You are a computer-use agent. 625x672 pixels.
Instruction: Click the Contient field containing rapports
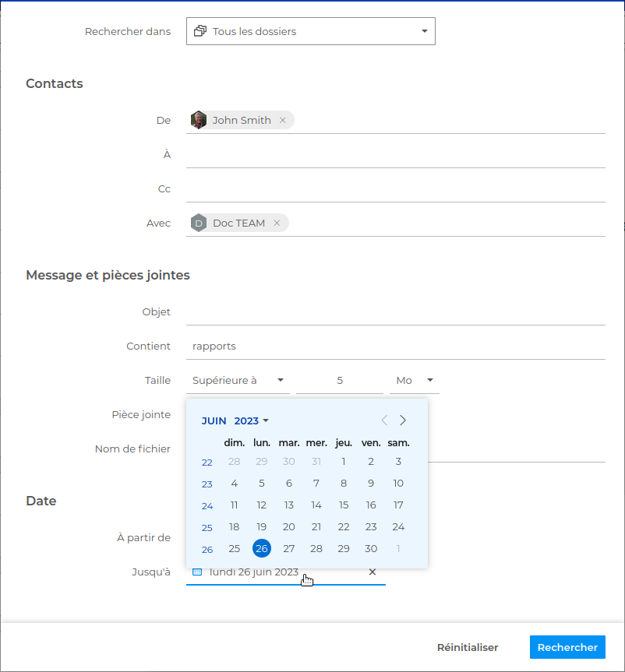(395, 347)
